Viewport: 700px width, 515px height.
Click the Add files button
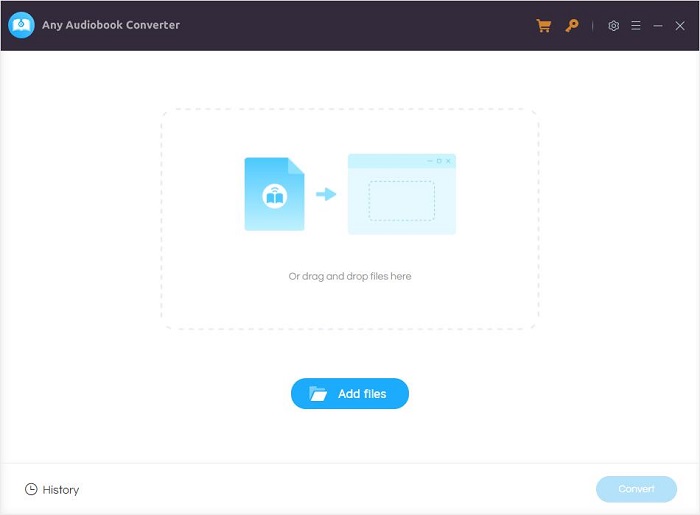point(350,394)
